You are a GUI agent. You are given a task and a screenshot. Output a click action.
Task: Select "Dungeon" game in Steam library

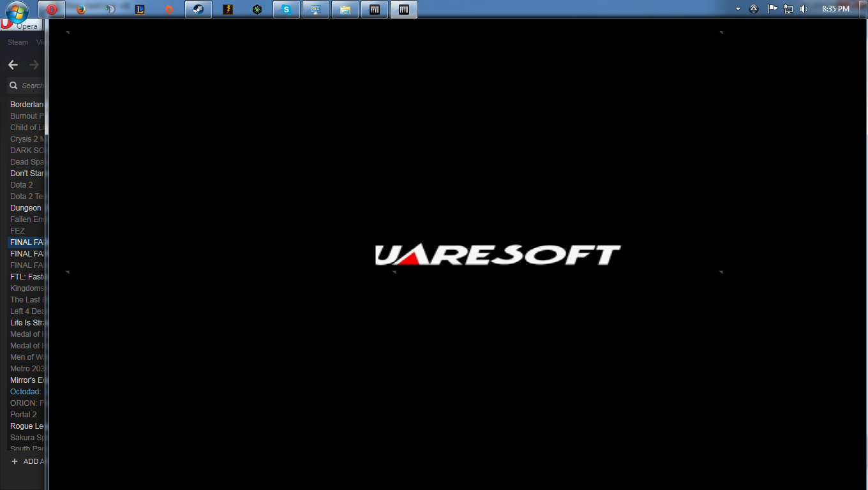click(x=27, y=208)
